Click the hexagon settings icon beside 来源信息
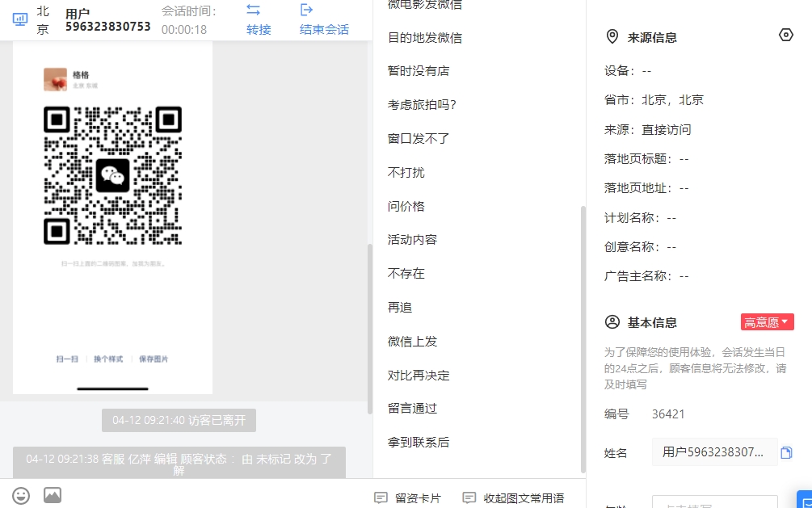Image resolution: width=812 pixels, height=508 pixels. click(785, 36)
